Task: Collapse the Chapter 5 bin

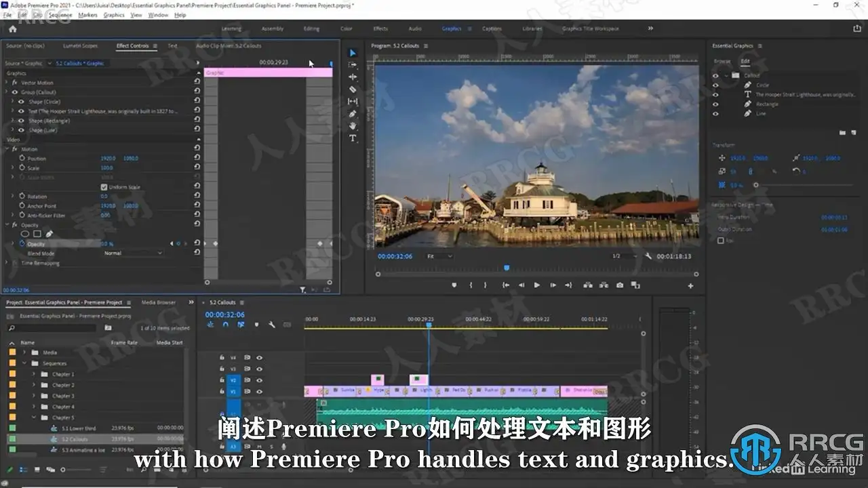Action: pos(35,418)
